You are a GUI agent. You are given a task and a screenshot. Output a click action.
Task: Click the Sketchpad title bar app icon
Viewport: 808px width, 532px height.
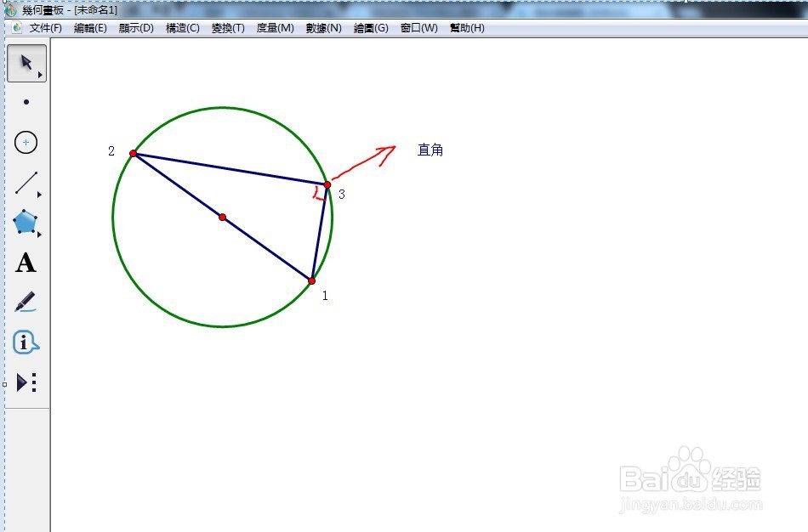tap(11, 10)
